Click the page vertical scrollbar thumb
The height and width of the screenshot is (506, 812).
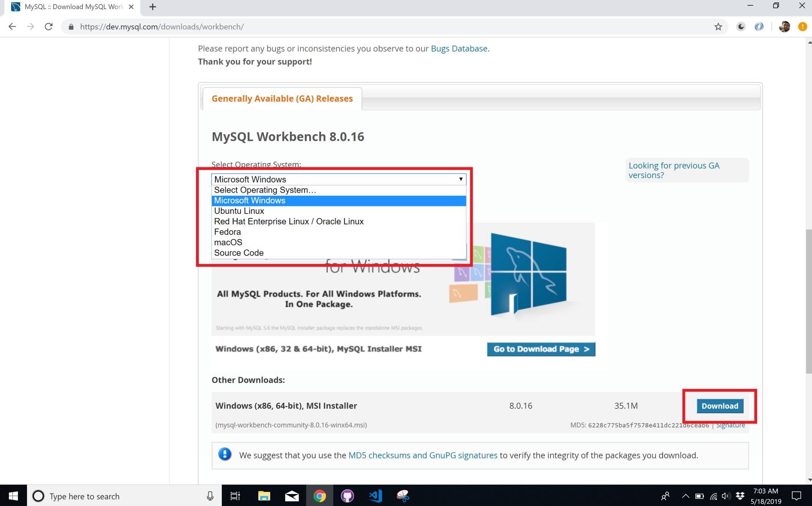click(x=809, y=301)
